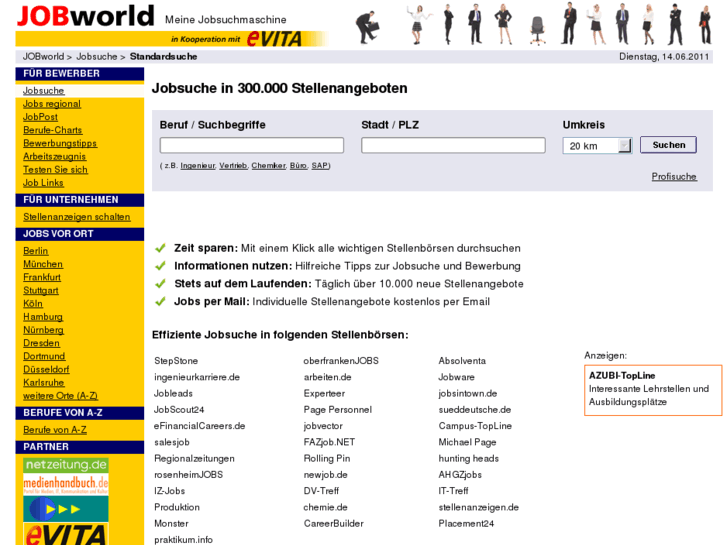Open Testen Sie sich link
This screenshot has width=727, height=545.
(55, 170)
